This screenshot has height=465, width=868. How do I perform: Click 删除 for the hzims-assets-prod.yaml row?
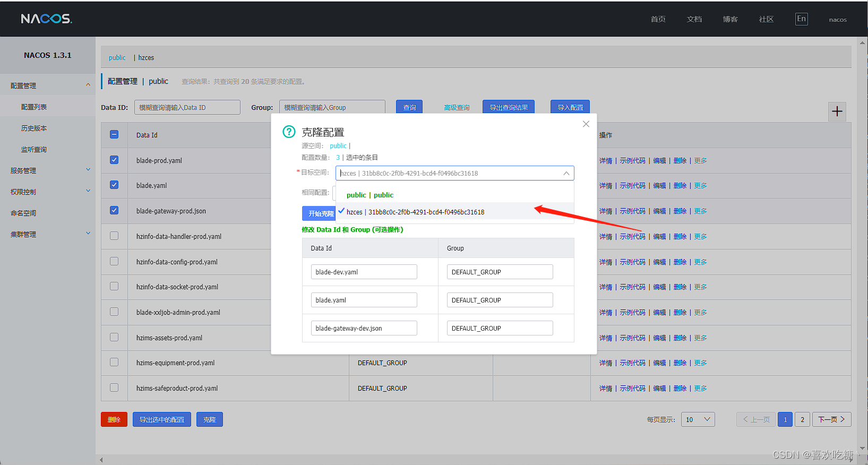(x=680, y=338)
